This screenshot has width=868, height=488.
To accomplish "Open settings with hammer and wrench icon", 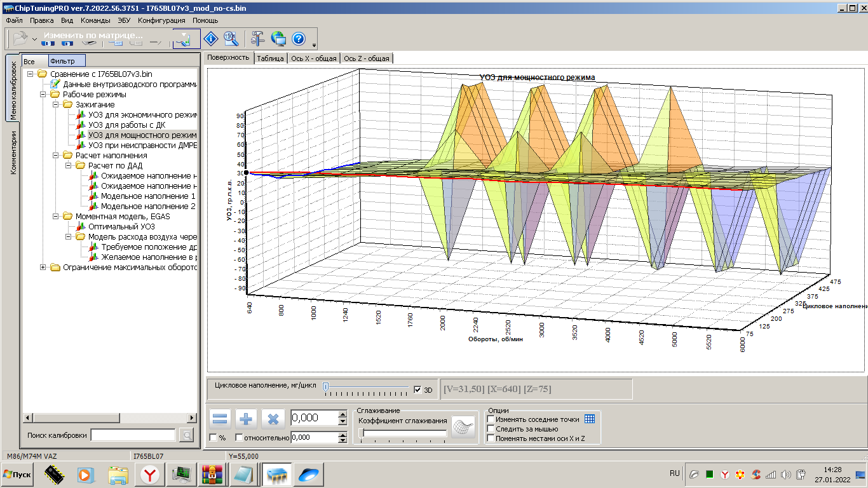I will click(x=257, y=39).
